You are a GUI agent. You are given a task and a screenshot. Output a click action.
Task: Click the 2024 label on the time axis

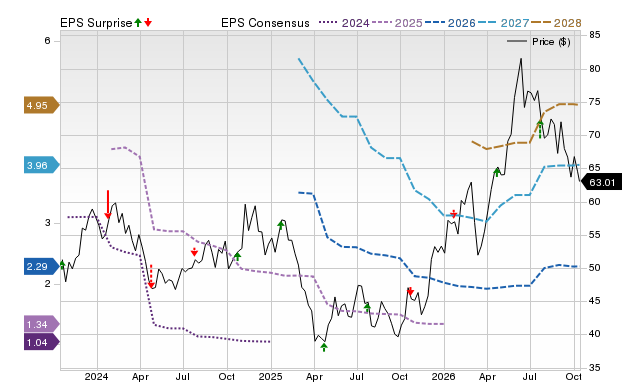pyautogui.click(x=97, y=376)
